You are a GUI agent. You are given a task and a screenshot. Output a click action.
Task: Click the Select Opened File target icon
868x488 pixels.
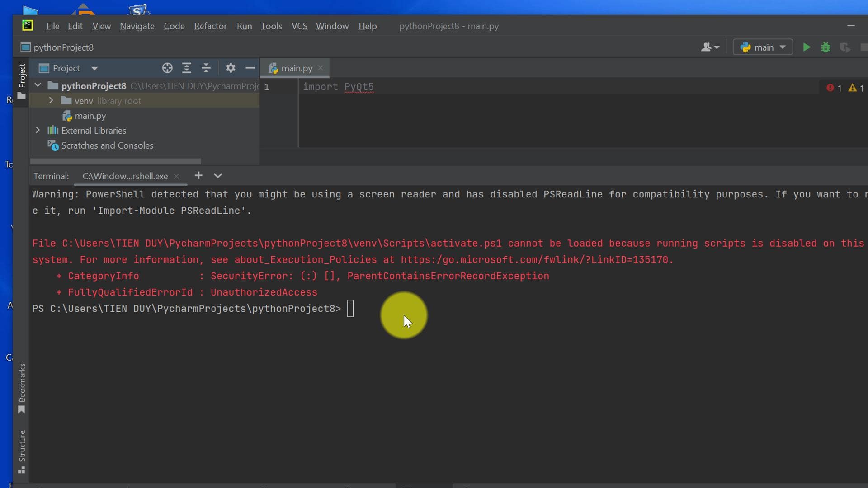pos(167,68)
